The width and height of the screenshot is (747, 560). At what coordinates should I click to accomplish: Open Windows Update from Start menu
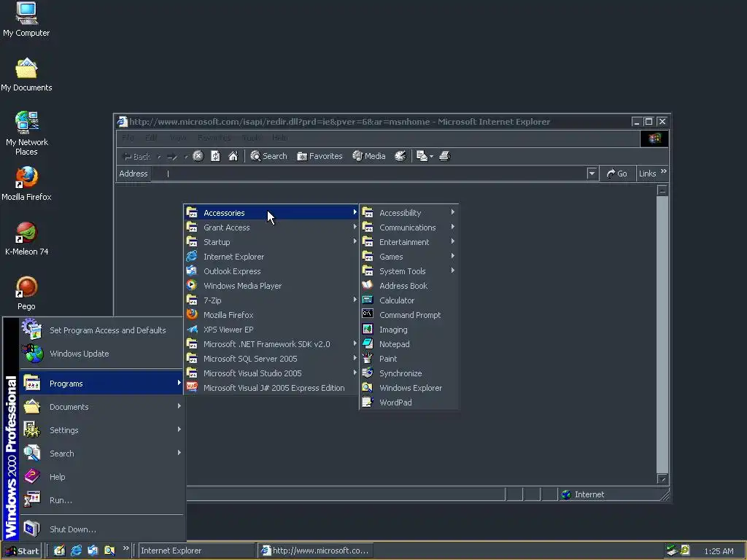101,354
